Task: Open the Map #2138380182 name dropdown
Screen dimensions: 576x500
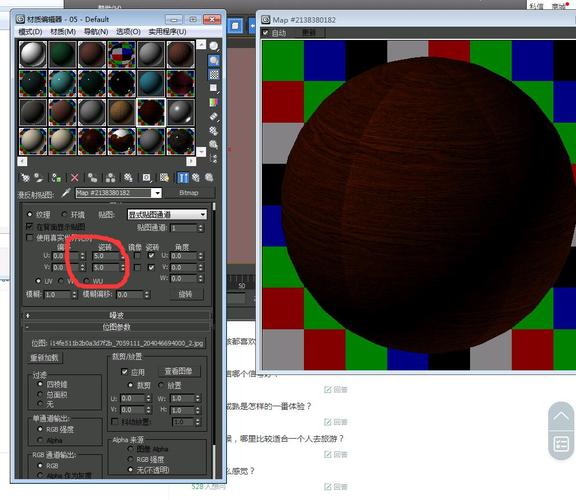Action: point(156,193)
